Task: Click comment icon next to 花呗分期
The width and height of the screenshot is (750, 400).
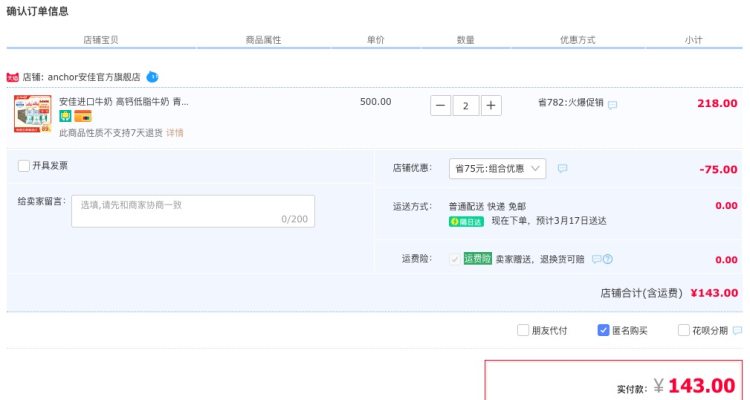Action: point(738,331)
